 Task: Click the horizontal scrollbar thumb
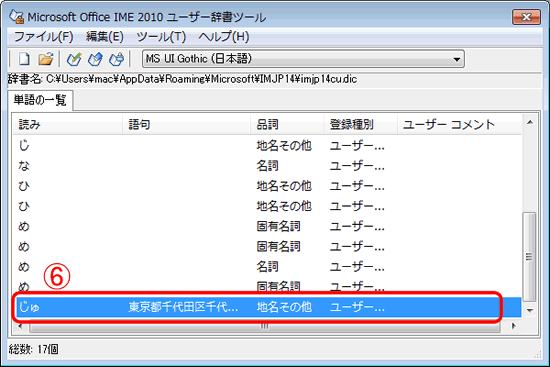[265, 327]
